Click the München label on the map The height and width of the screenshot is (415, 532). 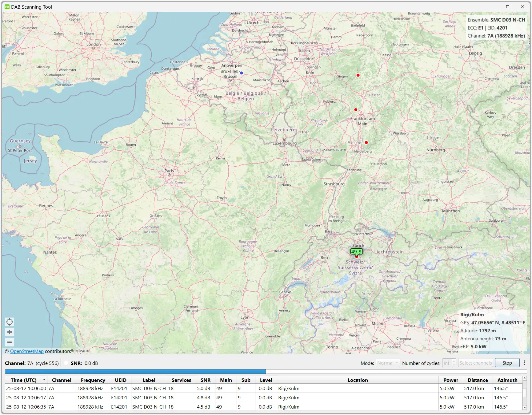[x=451, y=211]
